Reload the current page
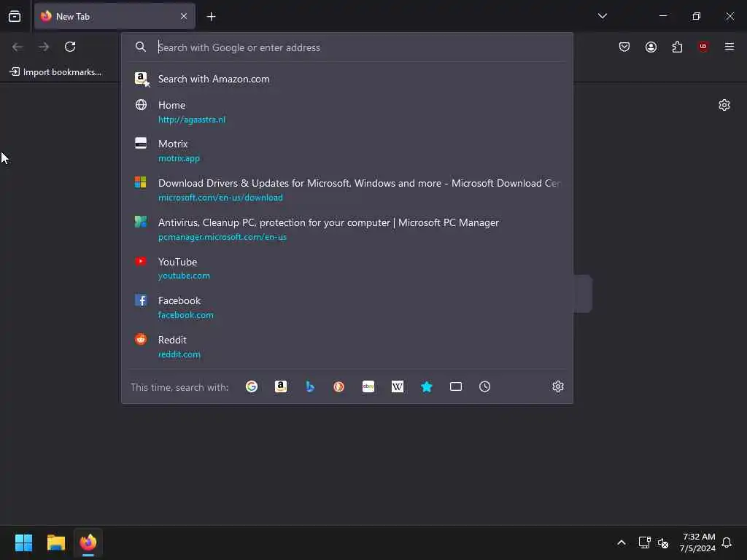The height and width of the screenshot is (560, 747). pos(70,47)
